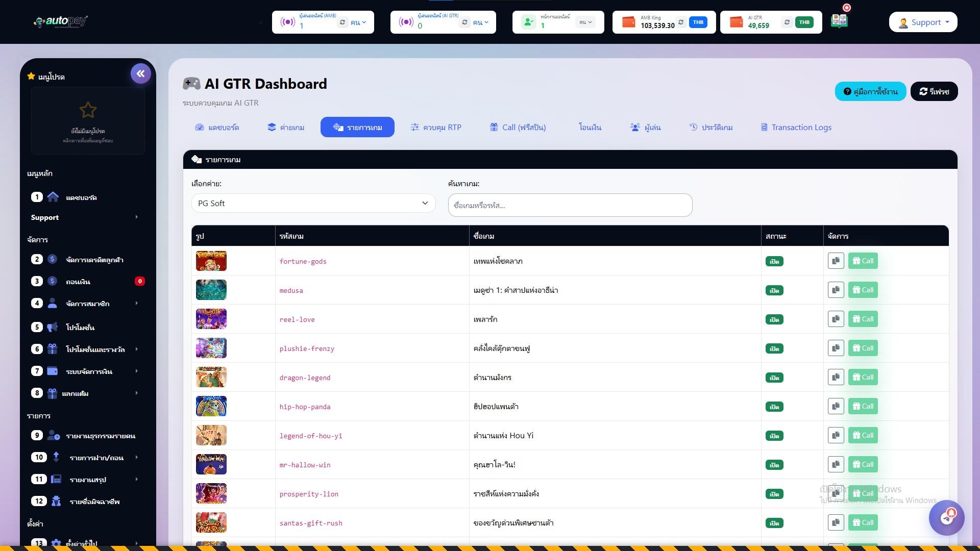Refresh the AI GTR balance icon
980x551 pixels.
coord(787,22)
